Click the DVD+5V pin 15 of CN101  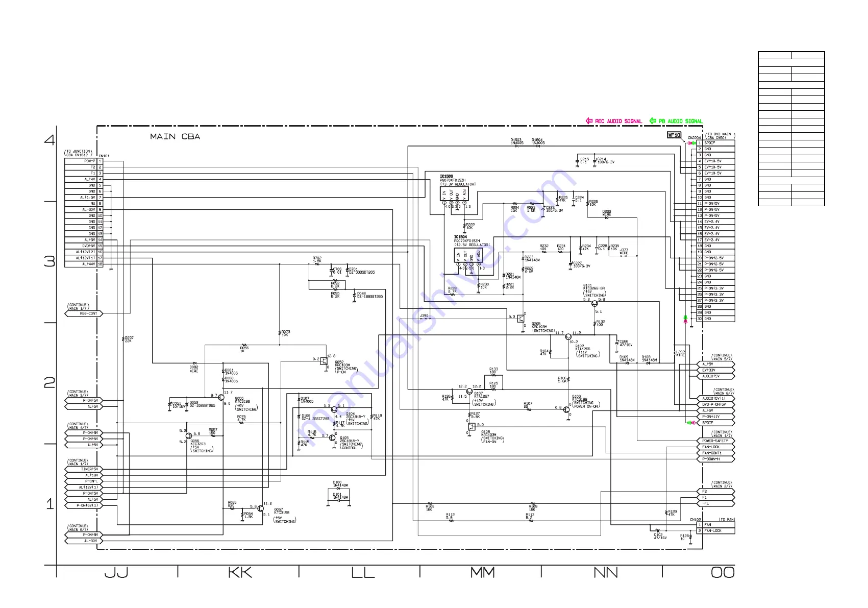pos(84,246)
